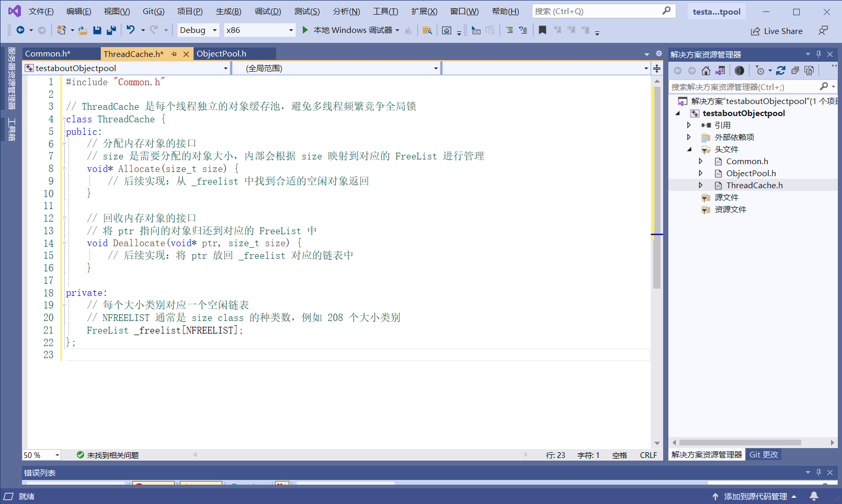Open editor tab settings gear icon
Screen dimensions: 842x504
coord(659,54)
